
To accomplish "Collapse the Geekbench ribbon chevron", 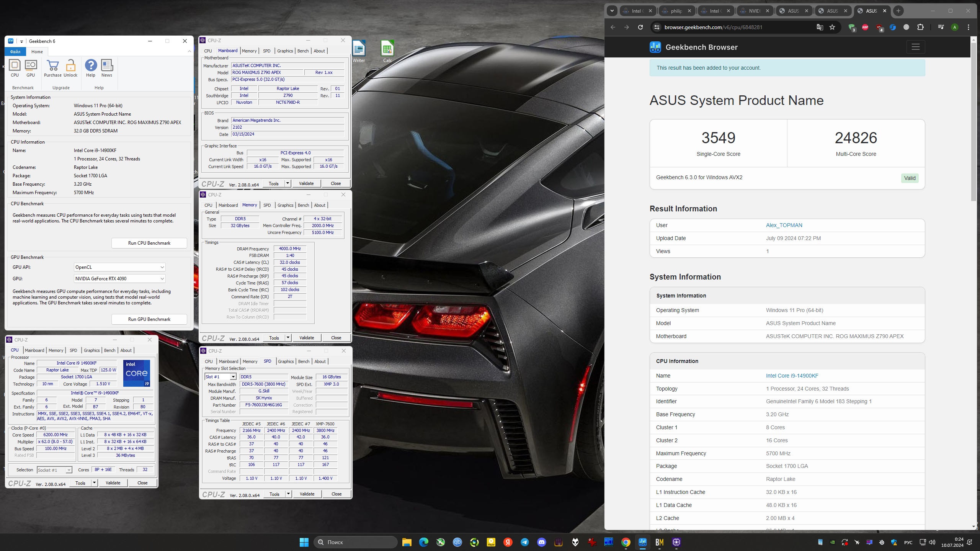I will [x=189, y=51].
